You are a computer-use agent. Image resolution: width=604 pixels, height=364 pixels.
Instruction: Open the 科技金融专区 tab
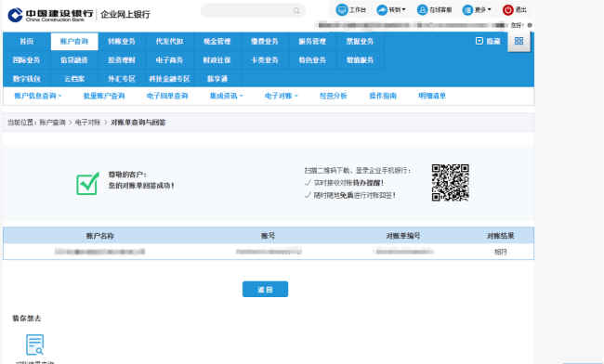tap(169, 79)
